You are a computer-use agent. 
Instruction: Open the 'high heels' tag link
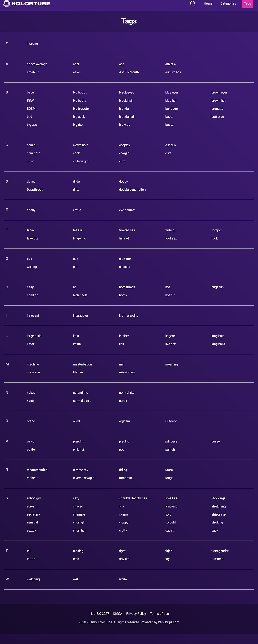[80, 295]
